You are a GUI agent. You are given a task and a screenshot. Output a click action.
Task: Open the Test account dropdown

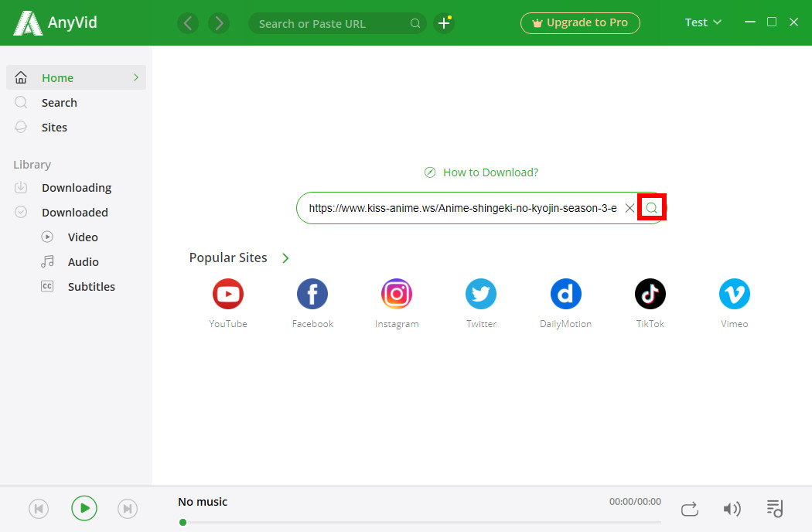click(x=703, y=22)
